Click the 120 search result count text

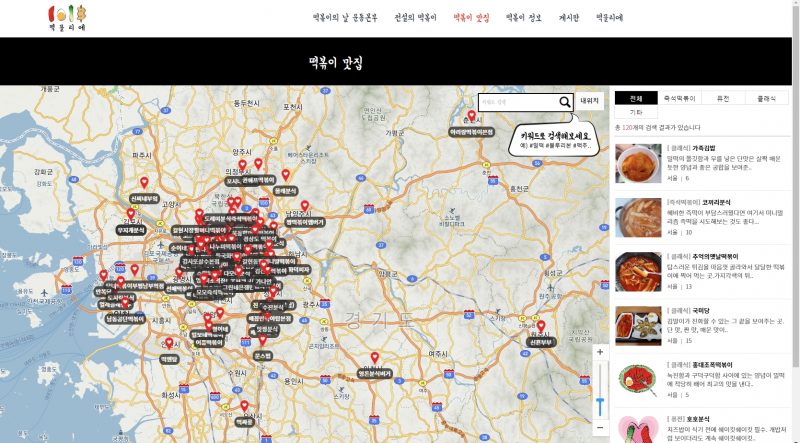click(x=627, y=128)
